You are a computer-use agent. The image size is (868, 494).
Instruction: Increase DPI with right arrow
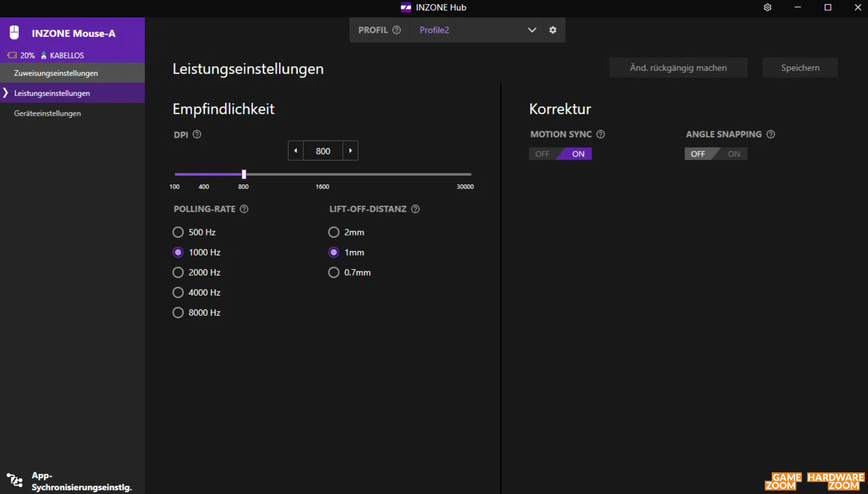pos(350,151)
